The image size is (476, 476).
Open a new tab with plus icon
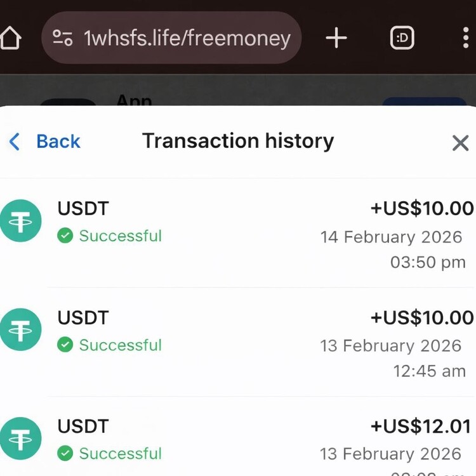336,38
